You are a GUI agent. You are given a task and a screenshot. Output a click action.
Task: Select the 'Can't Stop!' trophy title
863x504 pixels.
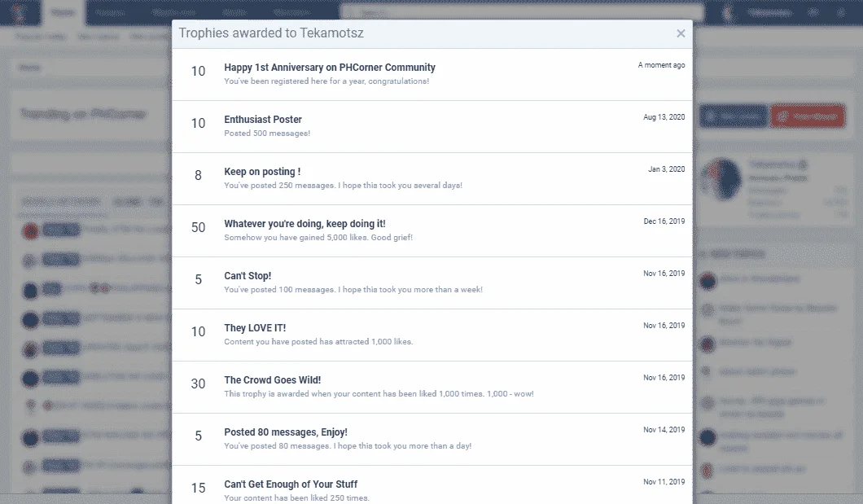click(248, 276)
